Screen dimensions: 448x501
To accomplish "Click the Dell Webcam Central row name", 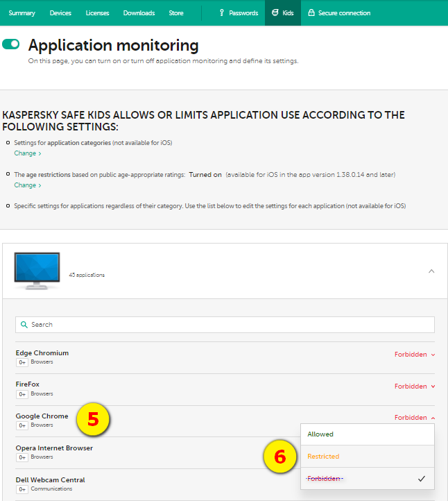I will (x=50, y=480).
